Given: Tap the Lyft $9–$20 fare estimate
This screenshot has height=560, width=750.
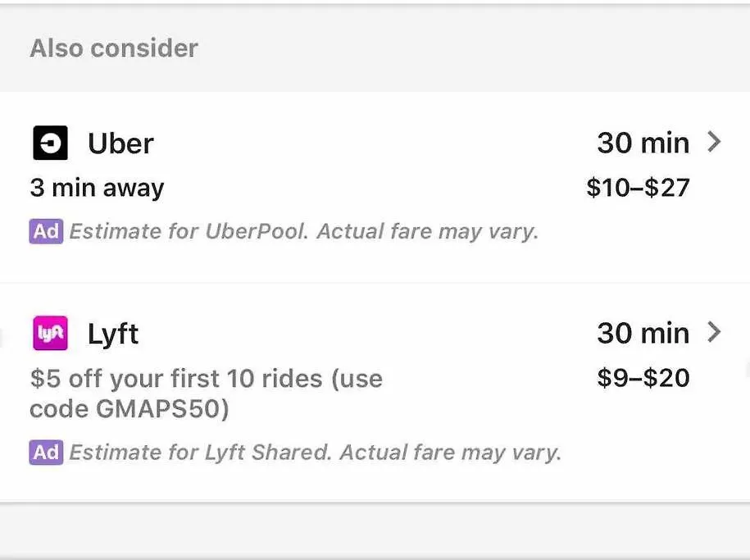Looking at the screenshot, I should point(643,378).
